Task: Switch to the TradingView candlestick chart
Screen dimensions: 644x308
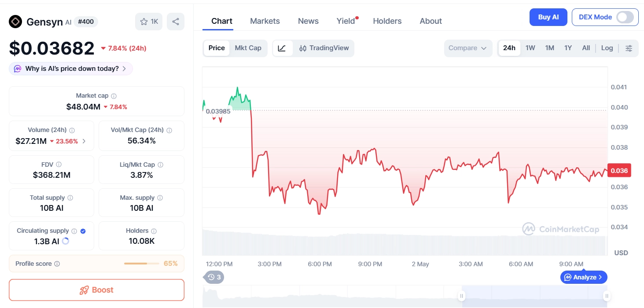Action: click(x=324, y=48)
